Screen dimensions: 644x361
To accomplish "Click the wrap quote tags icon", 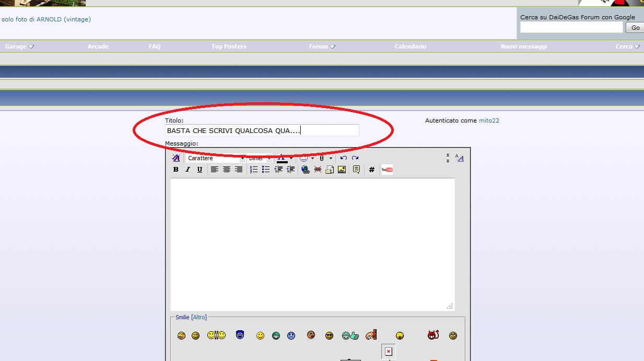I will coord(356,170).
